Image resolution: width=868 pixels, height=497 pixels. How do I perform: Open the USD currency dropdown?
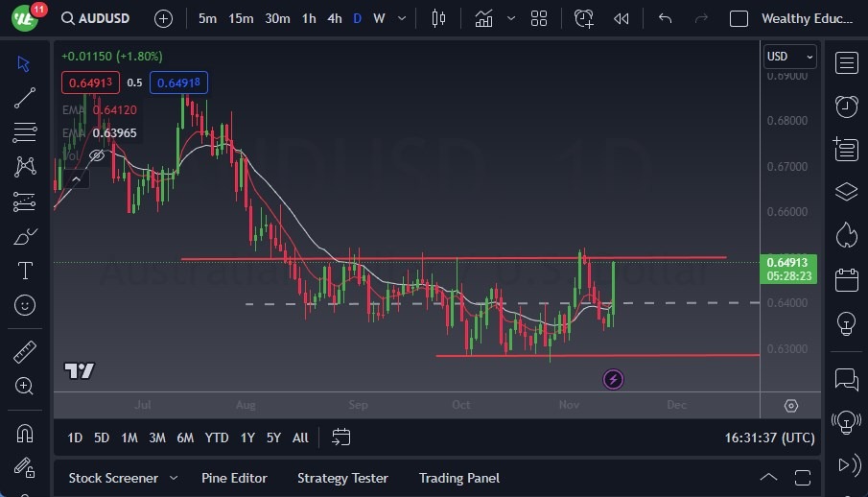click(x=789, y=57)
